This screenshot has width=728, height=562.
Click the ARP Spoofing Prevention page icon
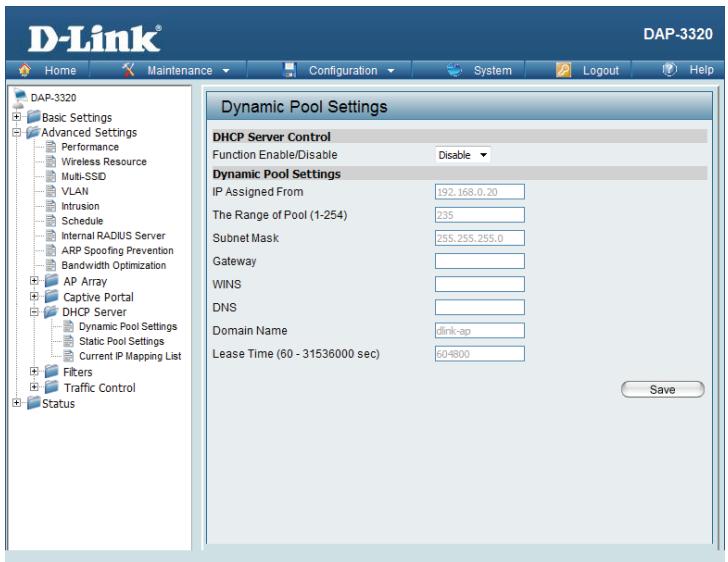[51, 250]
